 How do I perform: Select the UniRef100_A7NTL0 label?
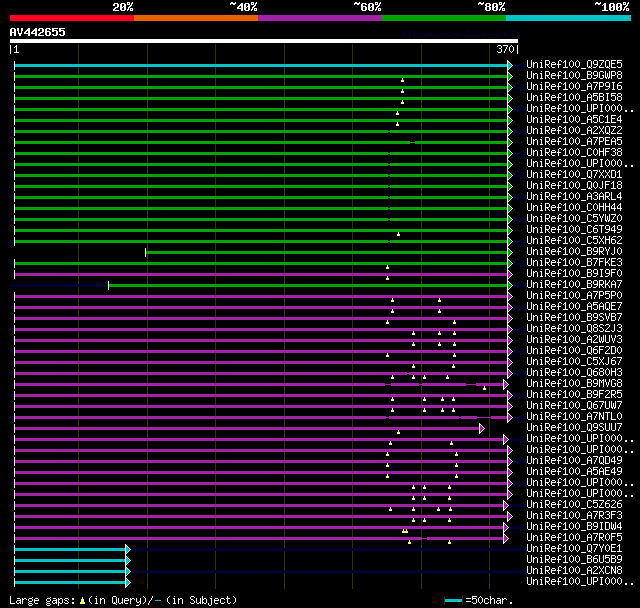(574, 417)
